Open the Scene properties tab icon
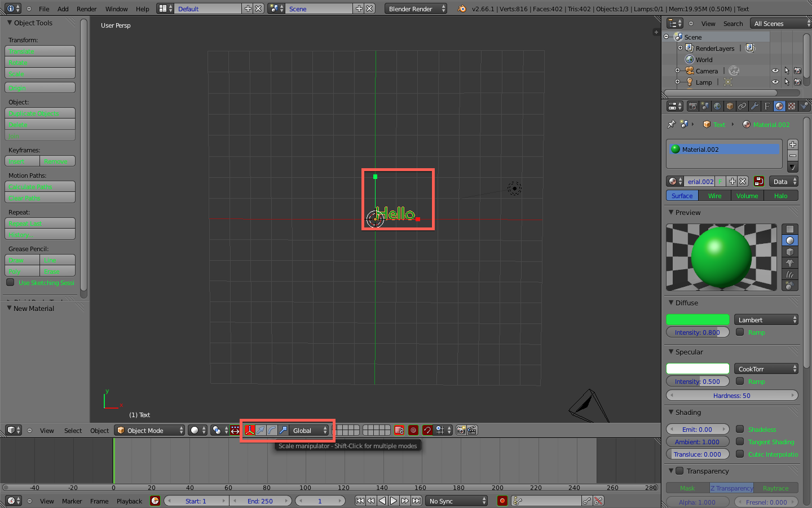 pyautogui.click(x=705, y=106)
